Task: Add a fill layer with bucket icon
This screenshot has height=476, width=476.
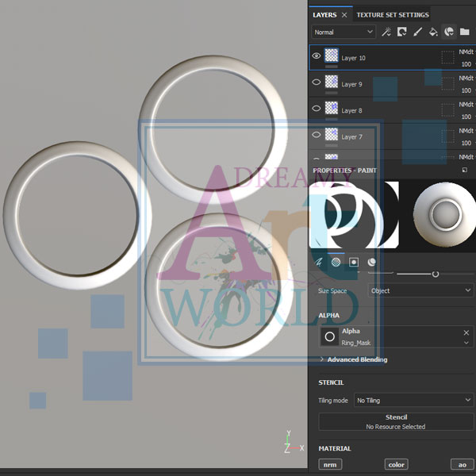Action: click(433, 33)
